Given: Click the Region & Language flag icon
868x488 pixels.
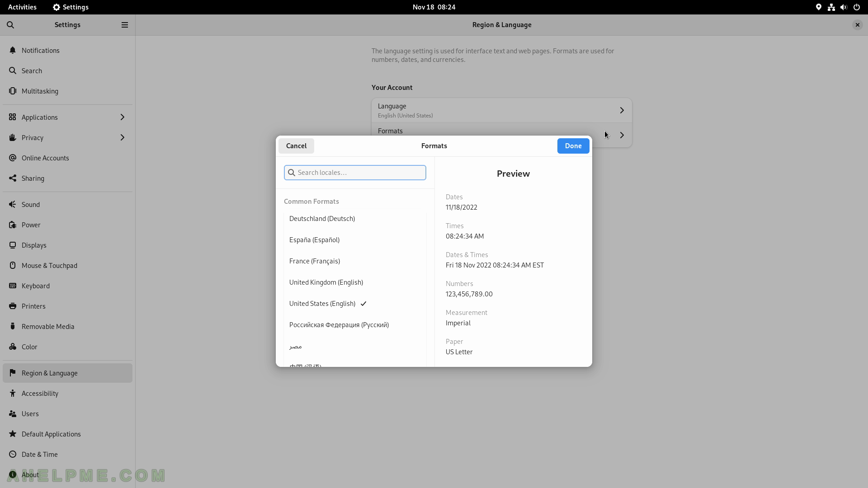Looking at the screenshot, I should coord(13,373).
